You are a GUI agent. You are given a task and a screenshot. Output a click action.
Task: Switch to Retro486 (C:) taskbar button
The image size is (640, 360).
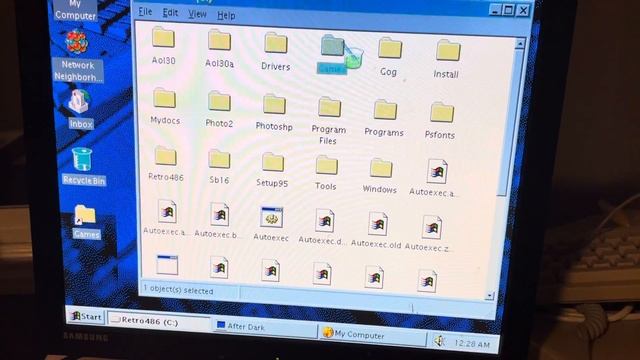point(160,321)
